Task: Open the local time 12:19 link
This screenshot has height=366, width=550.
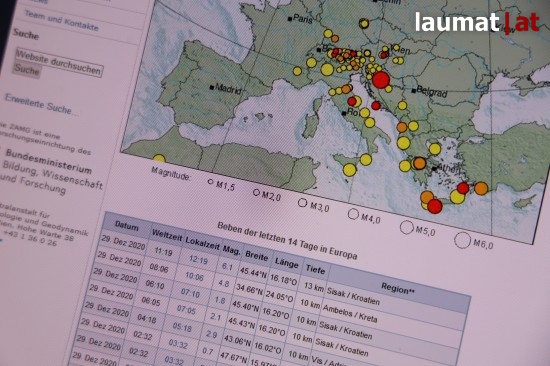Action: [198, 260]
